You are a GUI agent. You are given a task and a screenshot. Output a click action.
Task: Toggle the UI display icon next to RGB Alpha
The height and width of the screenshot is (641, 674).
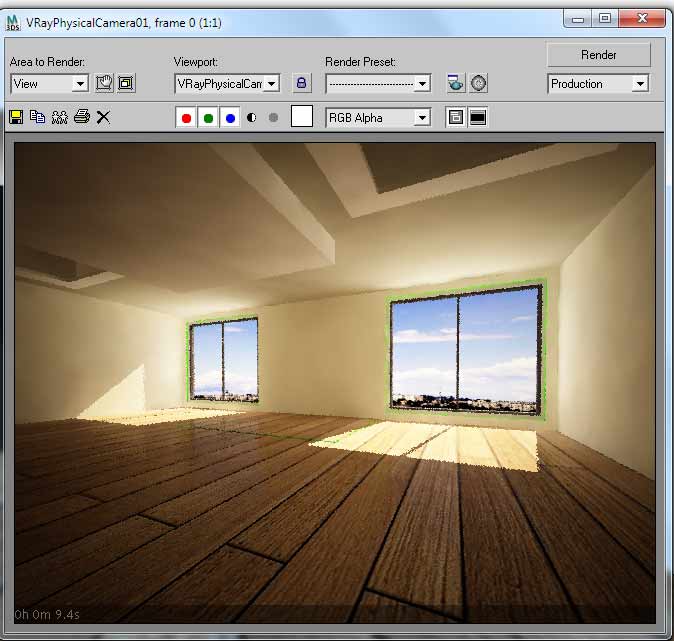pyautogui.click(x=478, y=117)
